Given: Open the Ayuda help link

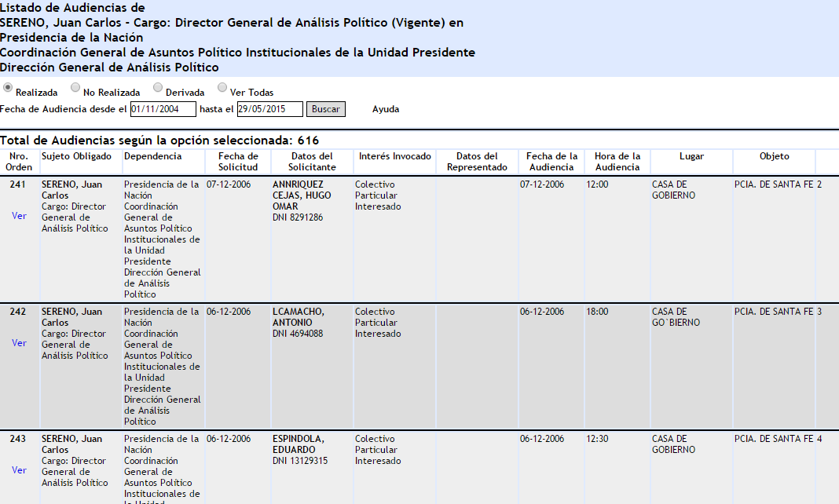Looking at the screenshot, I should pyautogui.click(x=385, y=109).
